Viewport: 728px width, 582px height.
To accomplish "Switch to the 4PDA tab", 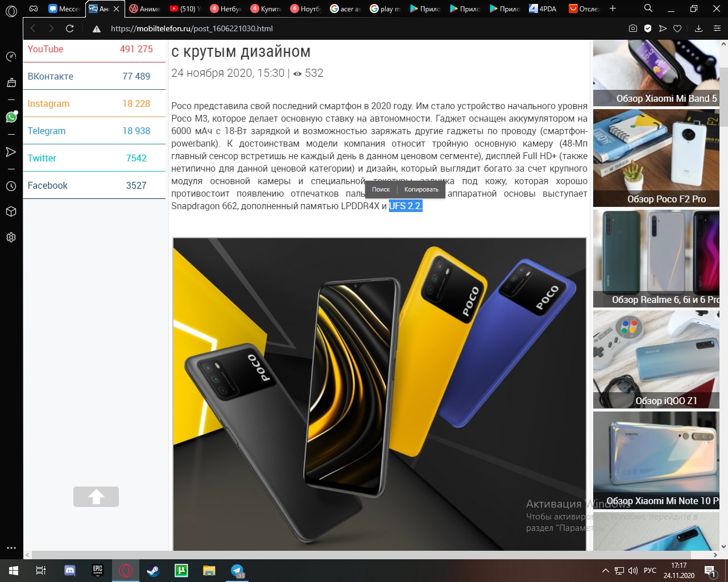I will [x=543, y=9].
